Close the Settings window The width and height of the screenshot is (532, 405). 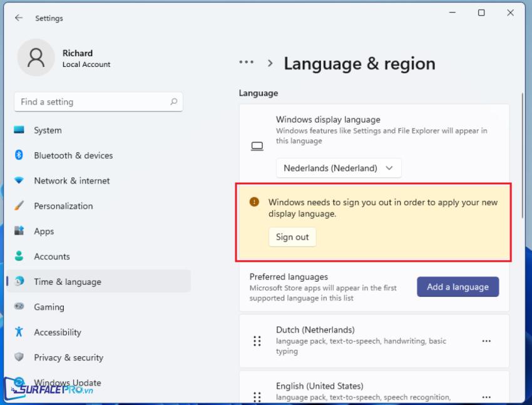click(510, 13)
